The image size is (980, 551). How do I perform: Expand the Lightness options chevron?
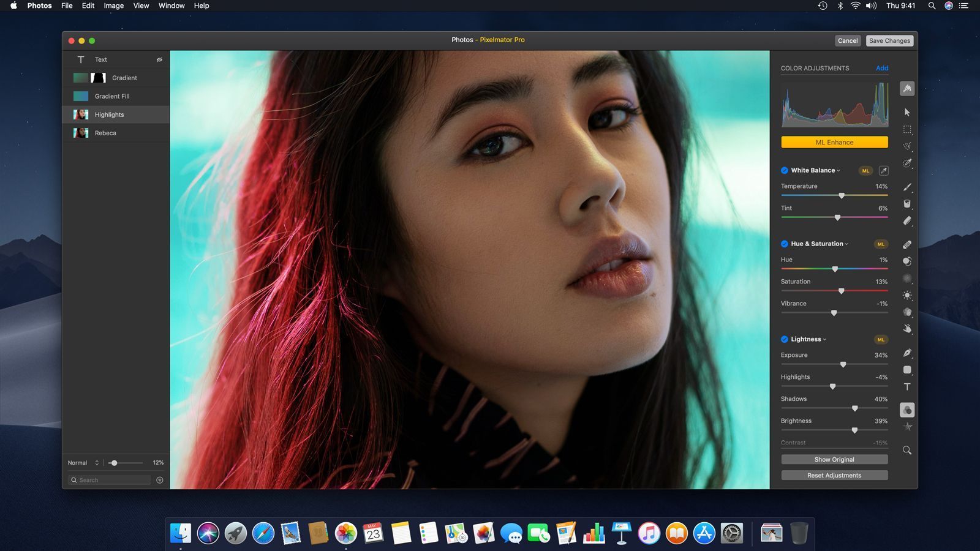point(824,340)
